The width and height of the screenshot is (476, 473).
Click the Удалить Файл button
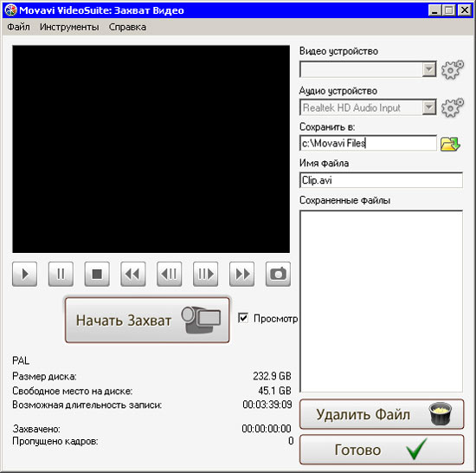pos(382,414)
